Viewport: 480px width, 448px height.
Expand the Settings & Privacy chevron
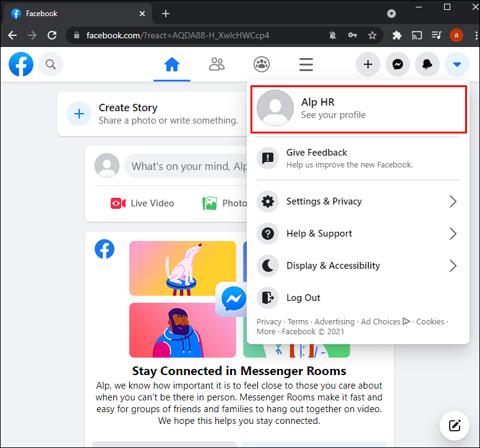click(x=453, y=201)
